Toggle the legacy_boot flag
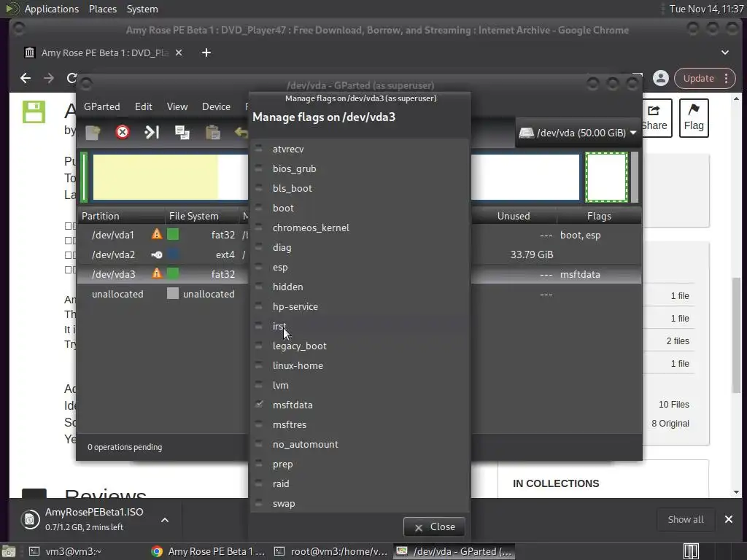This screenshot has width=747, height=560. pyautogui.click(x=259, y=345)
